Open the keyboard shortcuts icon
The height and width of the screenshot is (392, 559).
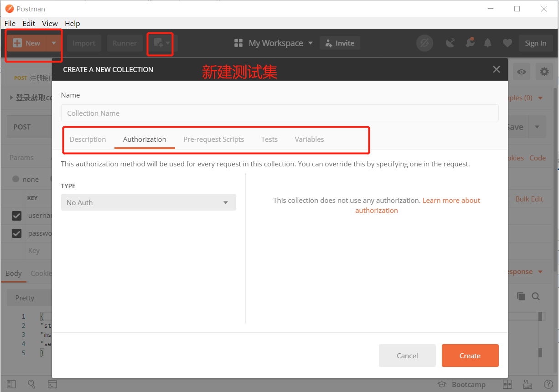coord(528,384)
